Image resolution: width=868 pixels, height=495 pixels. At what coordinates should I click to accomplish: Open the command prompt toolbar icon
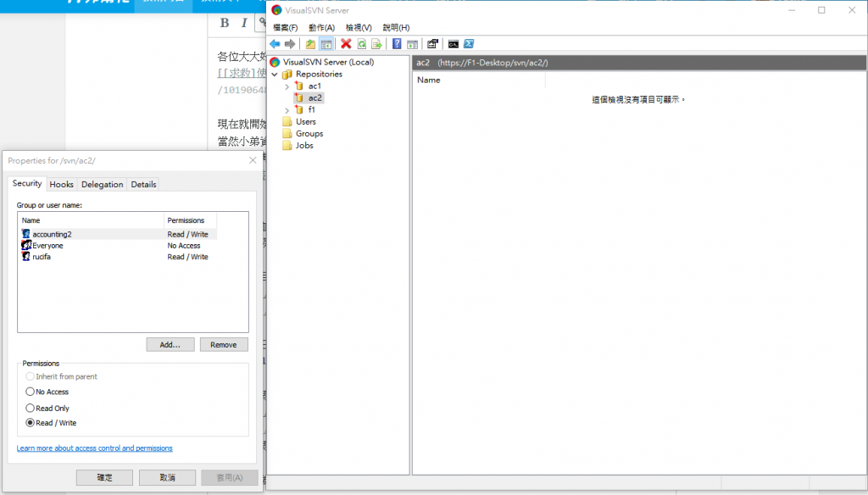[453, 44]
